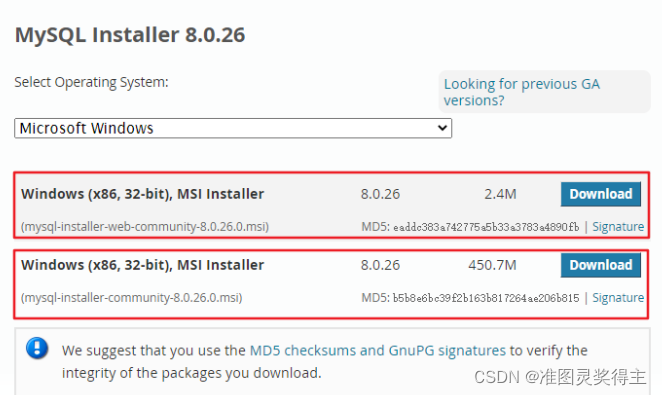The image size is (662, 395).
Task: Click the blue exclamation info icon
Action: coord(37,348)
